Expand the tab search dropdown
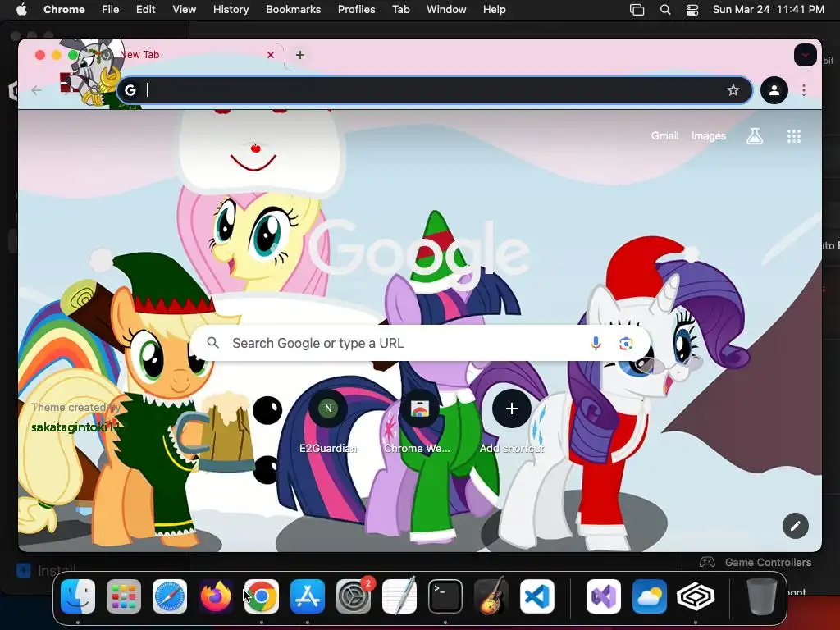Viewport: 840px width, 630px height. [805, 55]
